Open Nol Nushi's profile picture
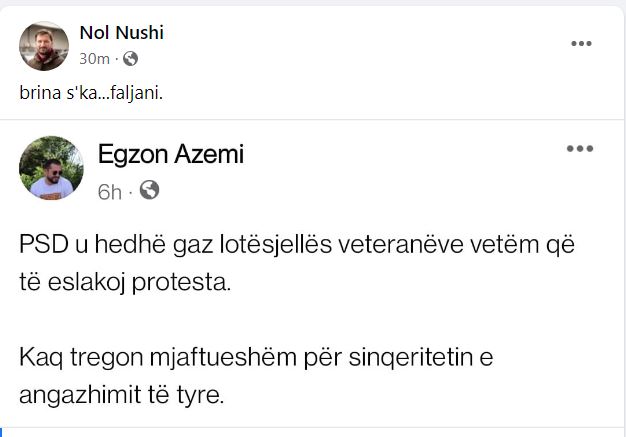The width and height of the screenshot is (626, 437). (x=45, y=46)
